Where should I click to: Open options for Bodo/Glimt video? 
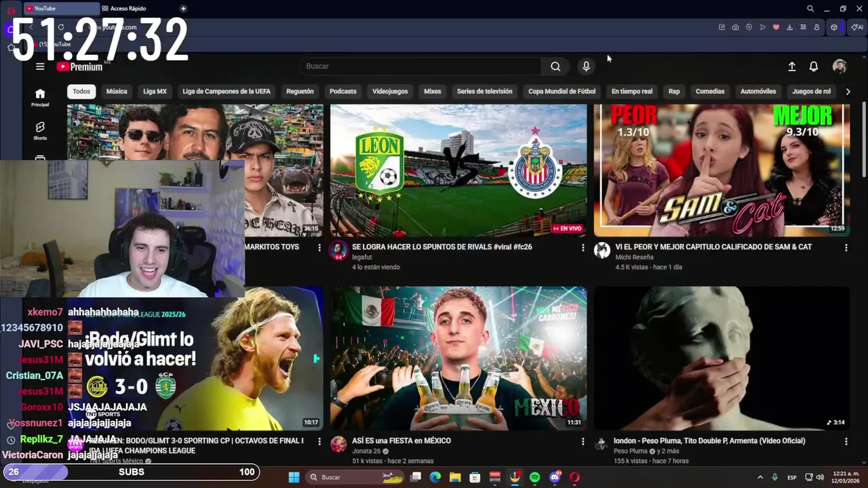[319, 441]
